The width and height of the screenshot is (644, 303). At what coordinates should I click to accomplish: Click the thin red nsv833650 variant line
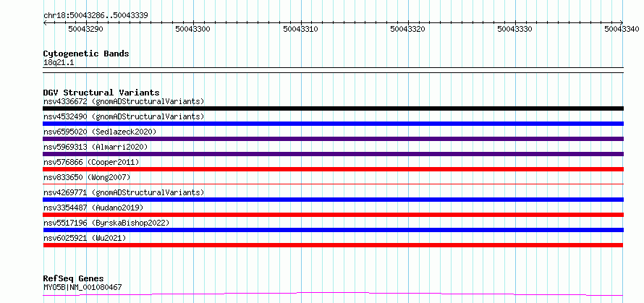[333, 184]
